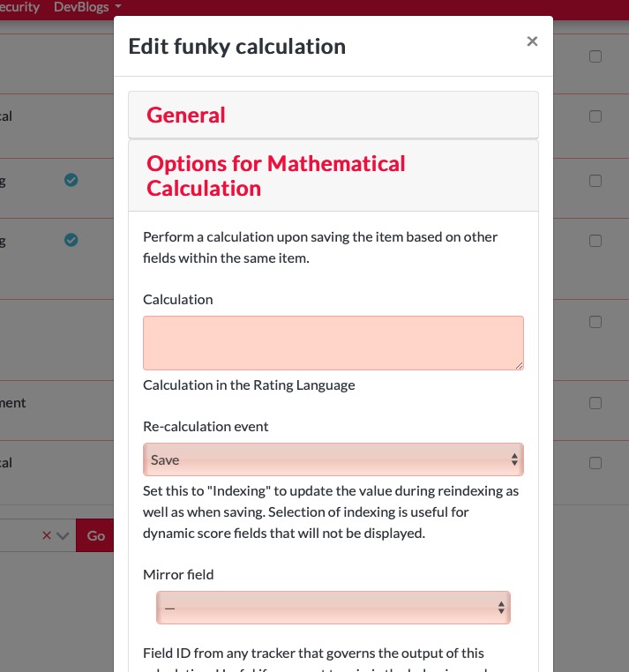Toggle the third row checkbox on right

[595, 181]
